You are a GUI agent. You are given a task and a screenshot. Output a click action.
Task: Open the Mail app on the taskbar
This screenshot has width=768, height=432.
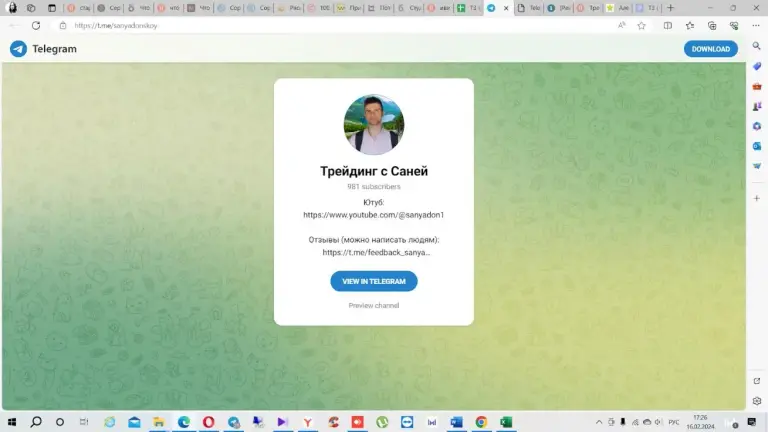[x=134, y=422]
